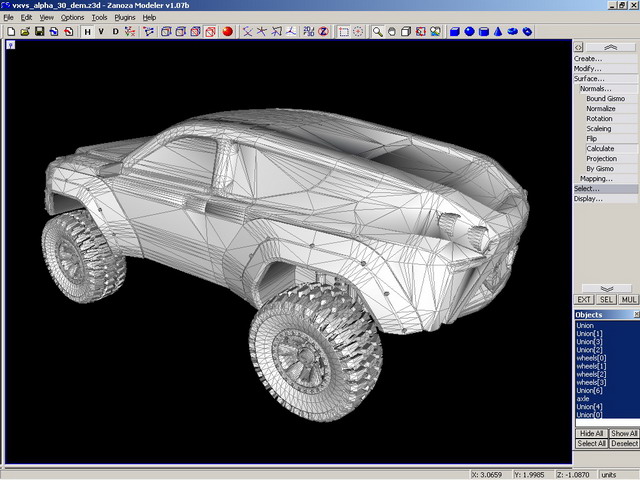Open the Plugins menu

pyautogui.click(x=124, y=17)
